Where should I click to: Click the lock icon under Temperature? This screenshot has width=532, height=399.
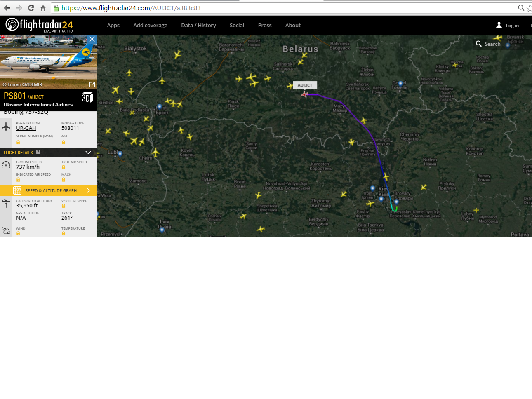tap(64, 234)
